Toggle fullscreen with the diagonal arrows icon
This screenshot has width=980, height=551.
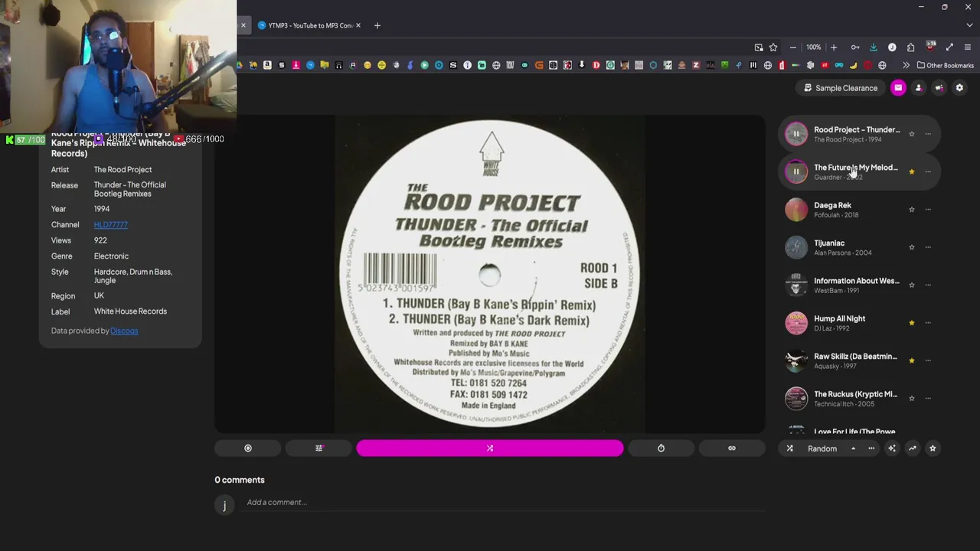(949, 47)
